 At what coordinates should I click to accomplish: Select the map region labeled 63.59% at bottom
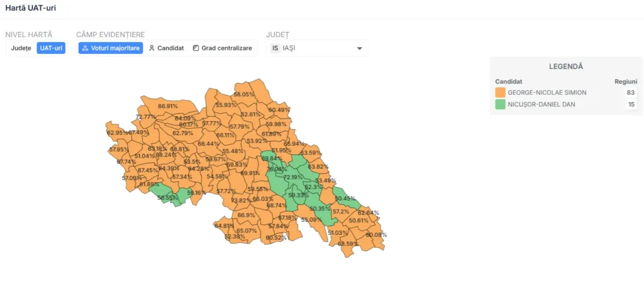348,244
